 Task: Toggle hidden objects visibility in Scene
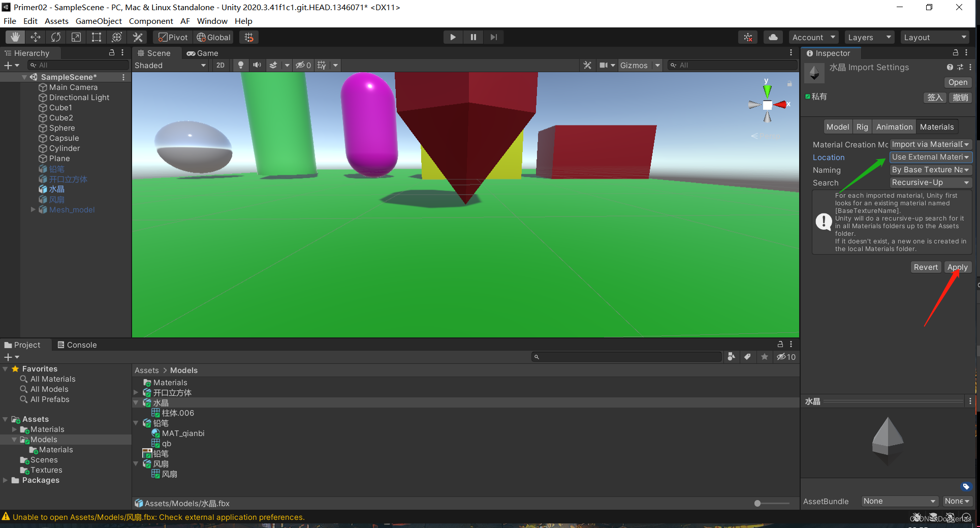303,65
